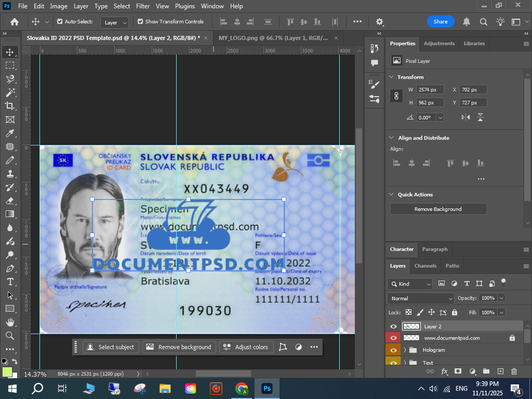Switch to the Channels tab
532x399 pixels.
click(x=425, y=265)
